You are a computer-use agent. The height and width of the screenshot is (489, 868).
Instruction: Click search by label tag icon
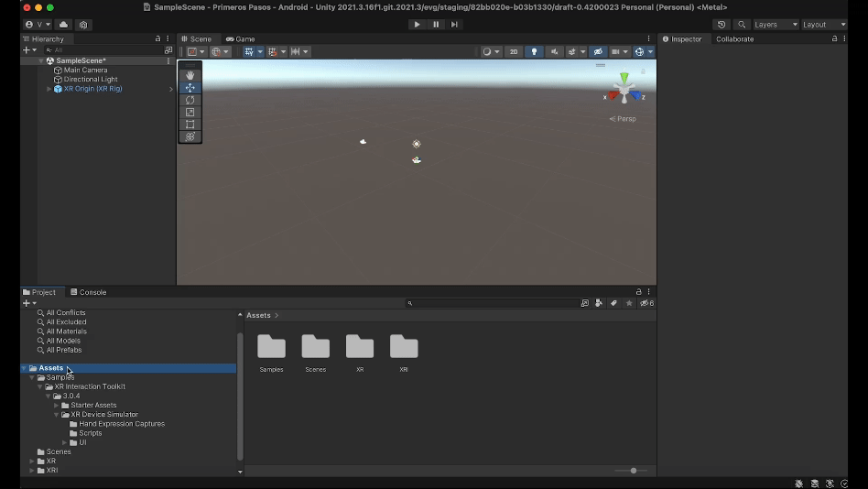[x=613, y=303]
